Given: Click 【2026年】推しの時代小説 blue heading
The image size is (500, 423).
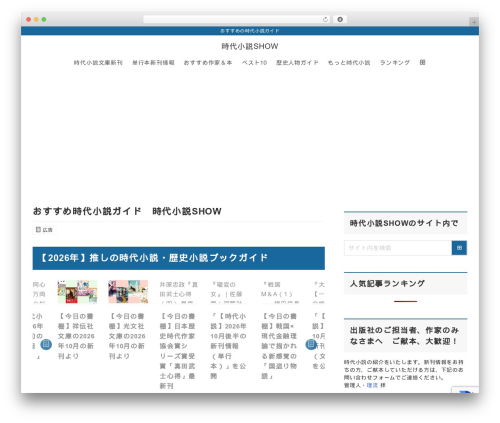Looking at the screenshot, I should [179, 258].
